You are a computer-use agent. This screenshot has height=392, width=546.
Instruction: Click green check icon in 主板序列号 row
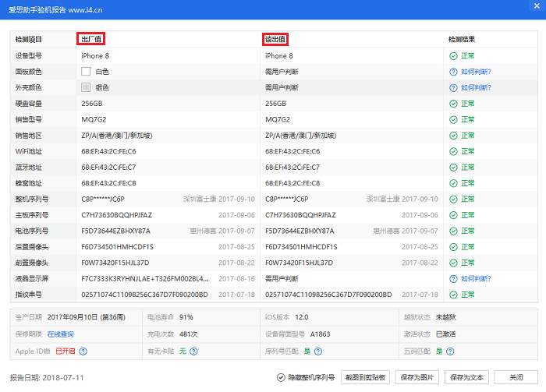point(453,215)
